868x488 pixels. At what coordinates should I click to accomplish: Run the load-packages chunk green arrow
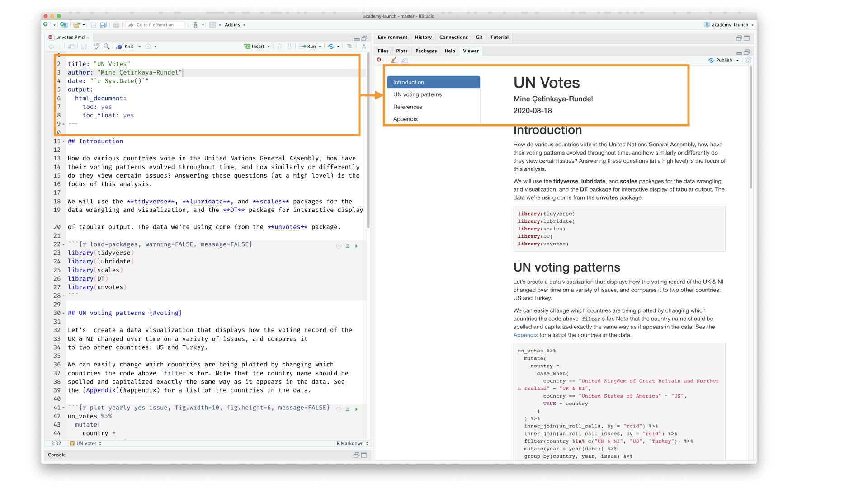click(357, 246)
